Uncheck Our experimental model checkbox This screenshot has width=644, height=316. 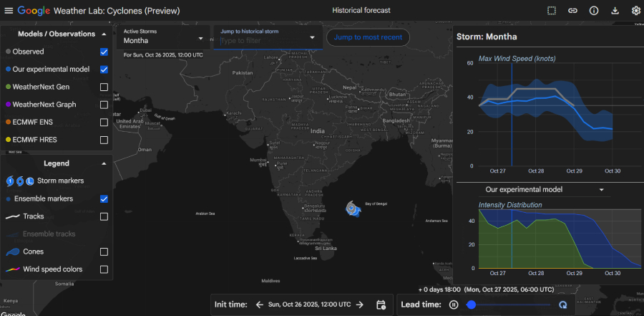click(104, 70)
